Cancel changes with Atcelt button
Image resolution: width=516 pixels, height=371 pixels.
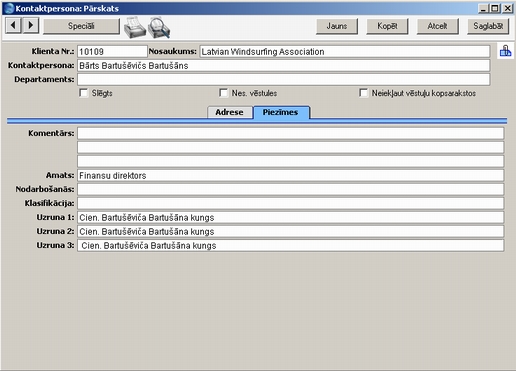pos(437,26)
